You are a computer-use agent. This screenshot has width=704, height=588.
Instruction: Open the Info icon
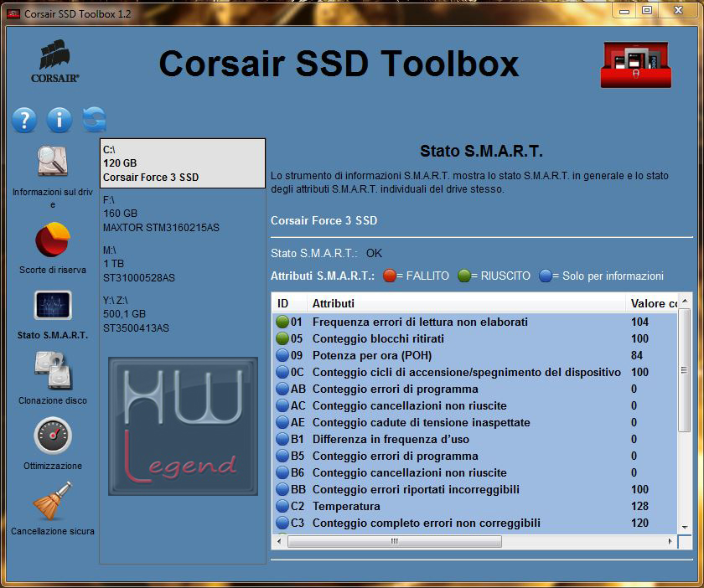coord(60,120)
